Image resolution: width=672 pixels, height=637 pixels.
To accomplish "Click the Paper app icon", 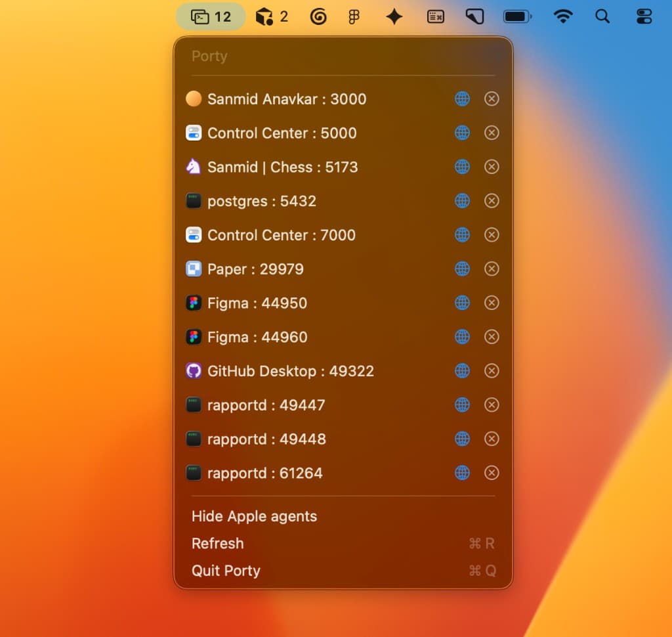I will click(x=194, y=269).
